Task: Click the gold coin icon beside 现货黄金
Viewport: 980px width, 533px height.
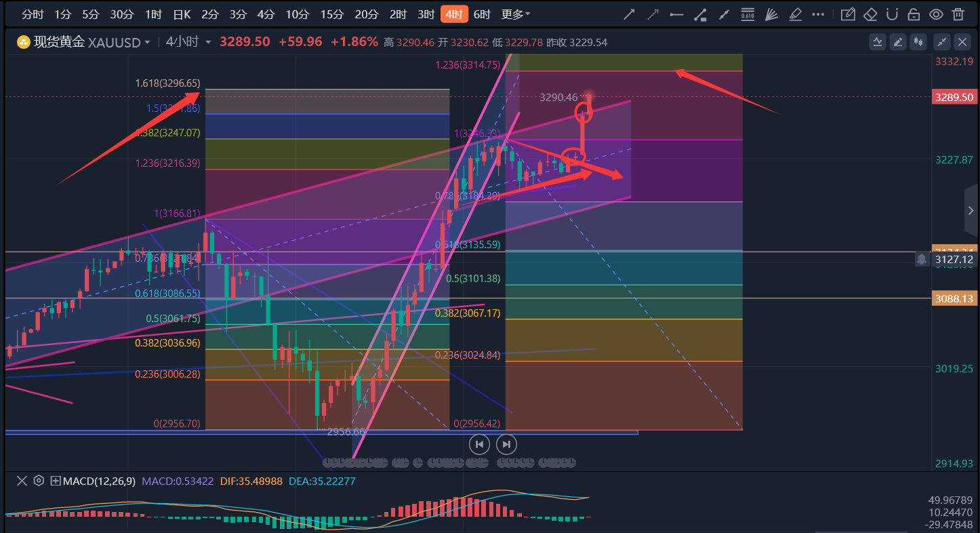Action: coord(23,42)
